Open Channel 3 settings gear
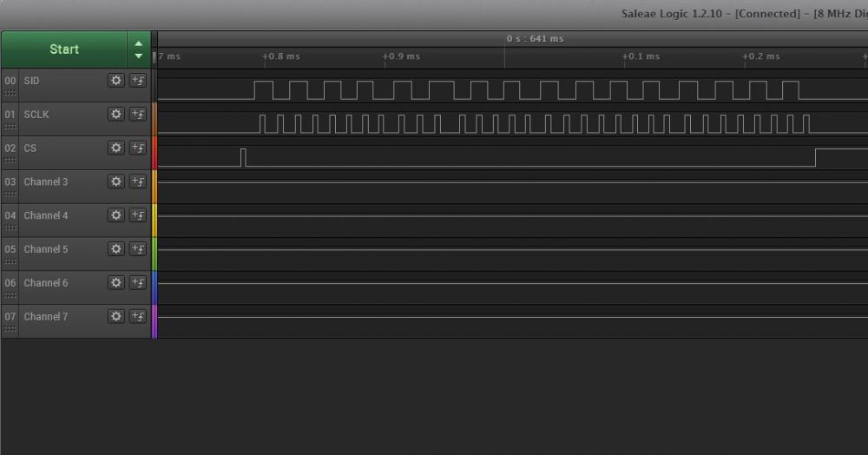The height and width of the screenshot is (455, 868). coord(115,181)
